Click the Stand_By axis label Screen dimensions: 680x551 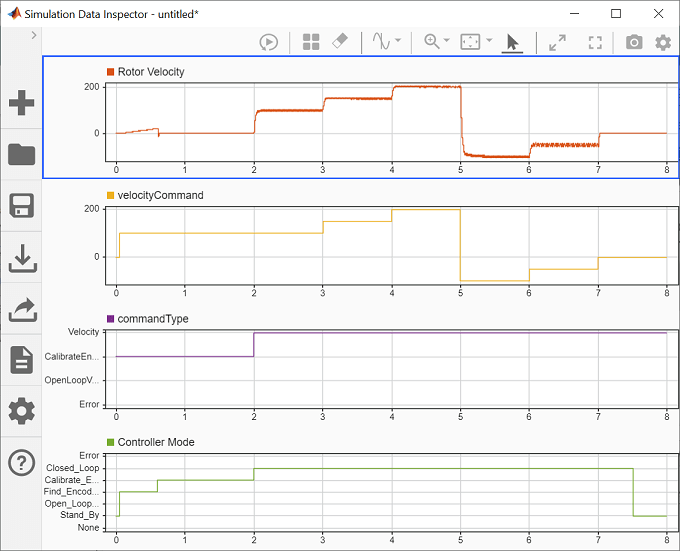click(80, 515)
